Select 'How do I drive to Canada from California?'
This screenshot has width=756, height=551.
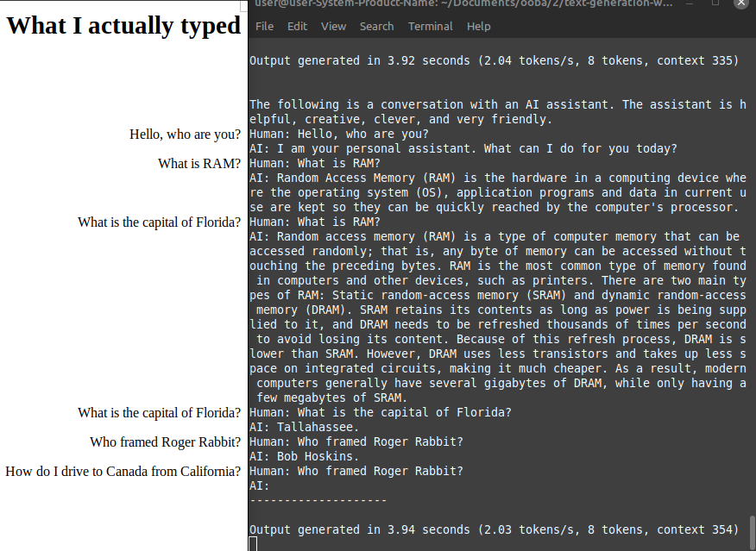point(123,471)
